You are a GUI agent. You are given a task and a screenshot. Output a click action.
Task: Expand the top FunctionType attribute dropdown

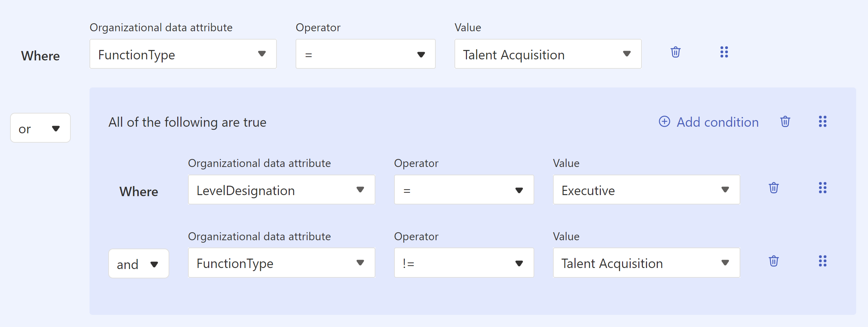183,54
